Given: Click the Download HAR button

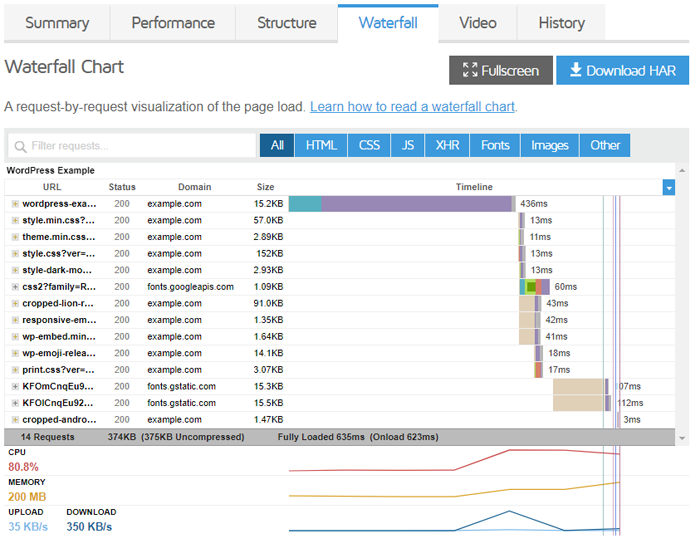Looking at the screenshot, I should (x=622, y=70).
